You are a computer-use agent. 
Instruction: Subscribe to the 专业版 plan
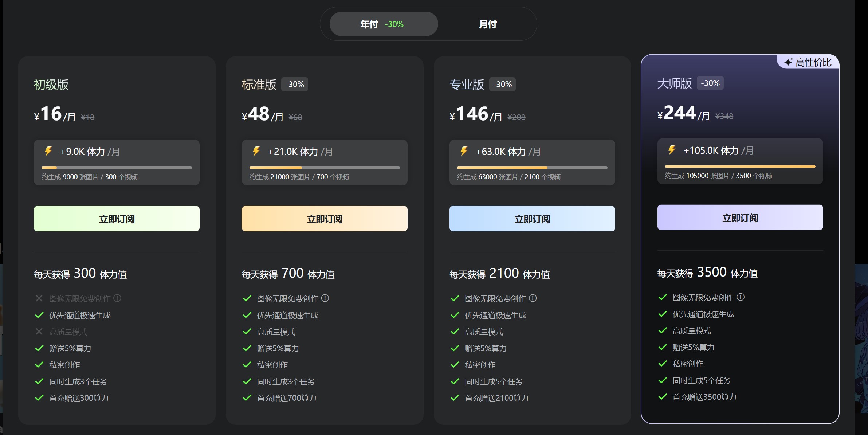(532, 218)
